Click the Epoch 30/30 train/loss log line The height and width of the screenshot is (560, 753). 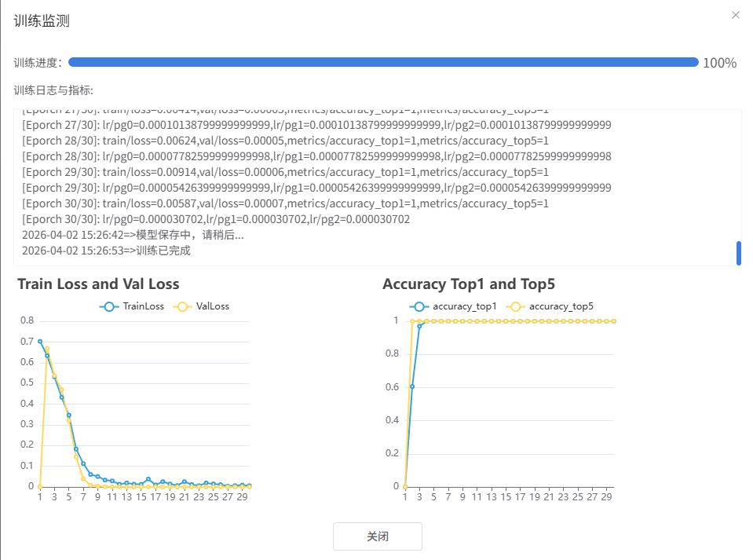click(285, 203)
